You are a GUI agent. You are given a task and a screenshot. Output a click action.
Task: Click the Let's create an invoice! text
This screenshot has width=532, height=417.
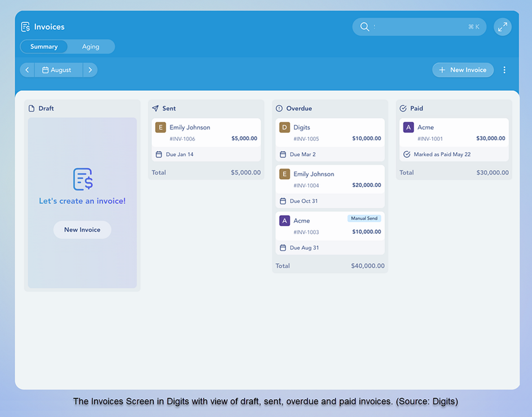[x=82, y=201]
